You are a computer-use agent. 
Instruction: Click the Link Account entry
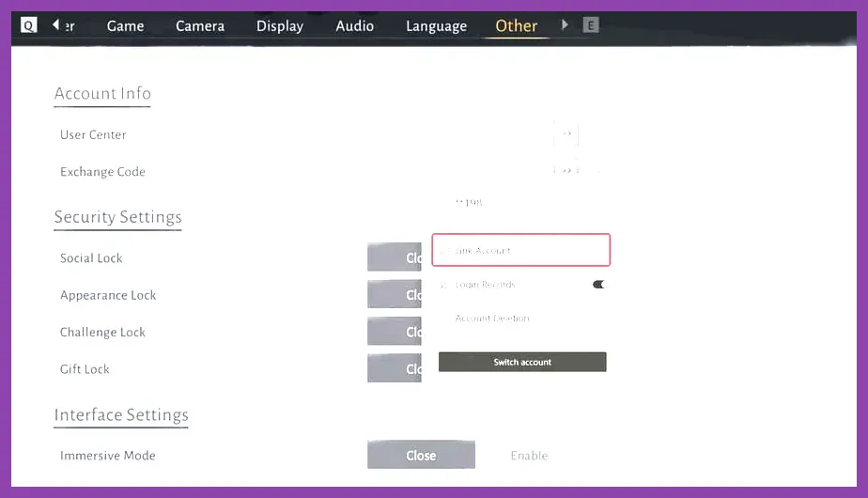point(521,250)
